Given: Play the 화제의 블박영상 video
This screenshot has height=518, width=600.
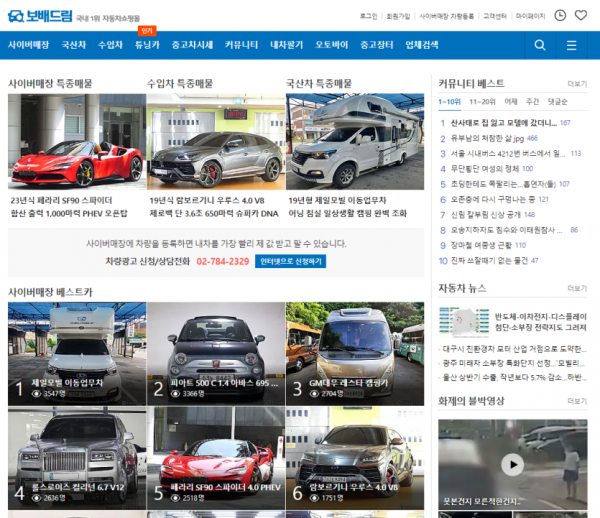Looking at the screenshot, I should [511, 464].
